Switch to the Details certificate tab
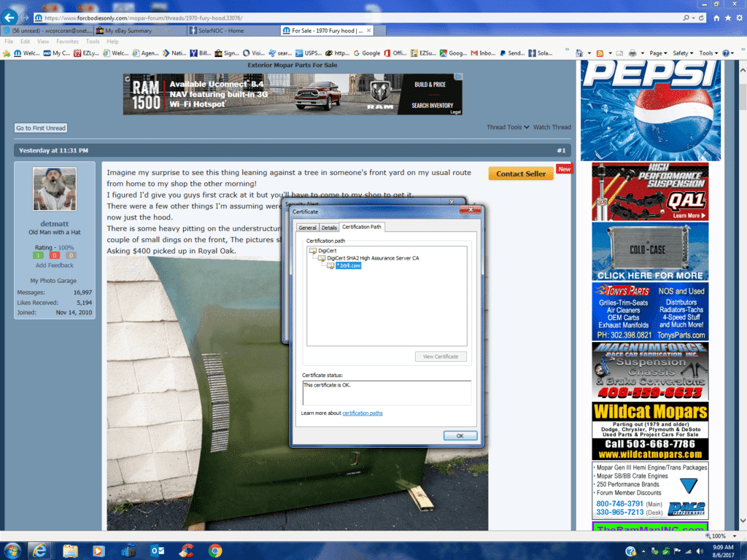 [x=329, y=227]
